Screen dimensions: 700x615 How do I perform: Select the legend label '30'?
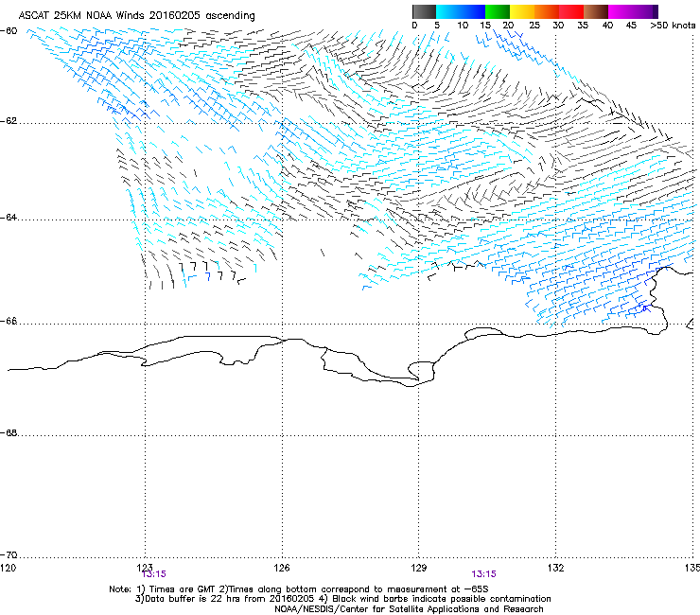[x=558, y=26]
